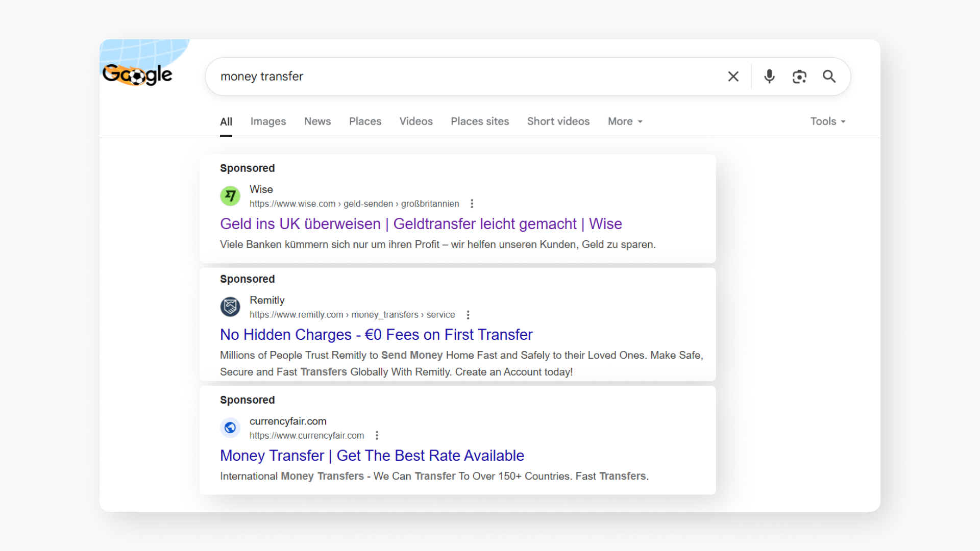Click the Millions of People Trust Remitly text

tap(461, 363)
